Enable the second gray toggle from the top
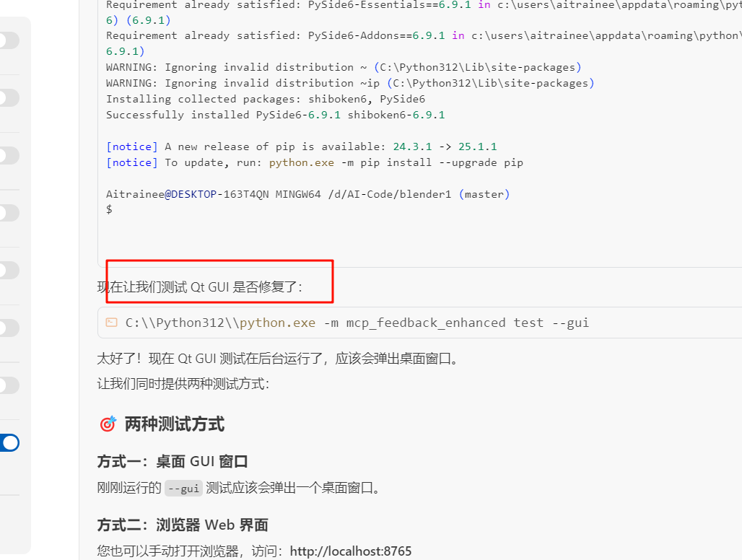This screenshot has width=742, height=560. click(9, 97)
